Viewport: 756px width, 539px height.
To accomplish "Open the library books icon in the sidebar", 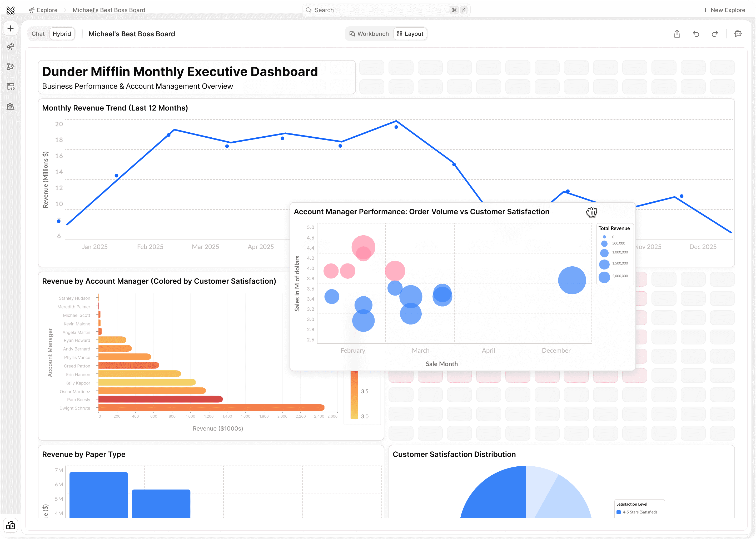I will tap(11, 107).
